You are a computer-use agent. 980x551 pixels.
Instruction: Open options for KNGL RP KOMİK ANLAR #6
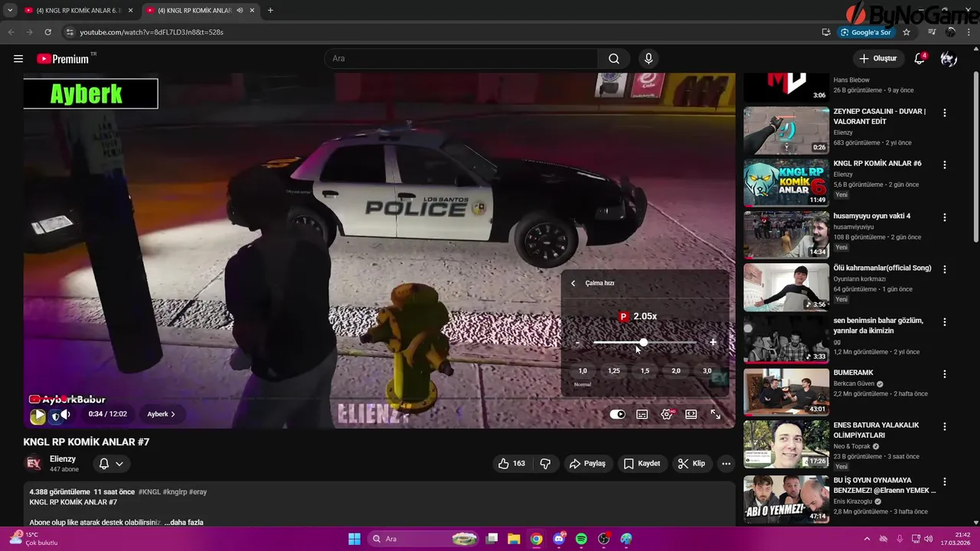[x=944, y=165]
